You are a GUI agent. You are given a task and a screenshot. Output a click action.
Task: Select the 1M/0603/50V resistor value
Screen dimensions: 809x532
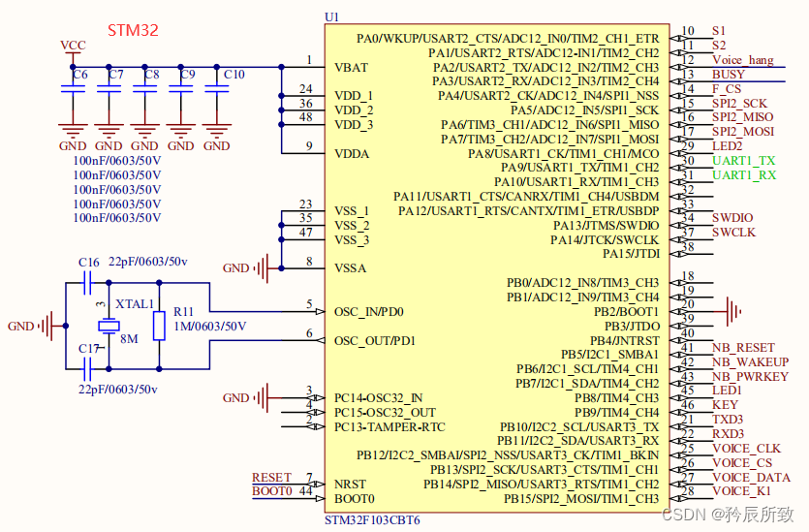209,327
